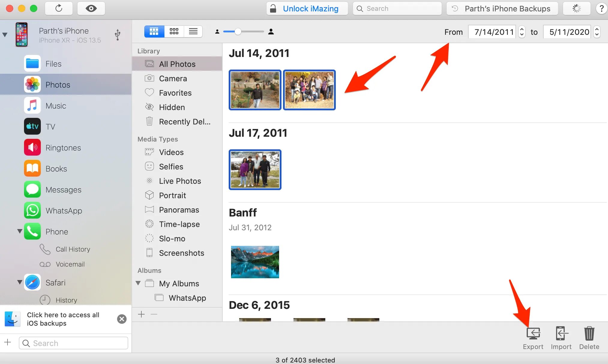This screenshot has width=608, height=364.
Task: Switch to list view layout
Action: [x=193, y=32]
